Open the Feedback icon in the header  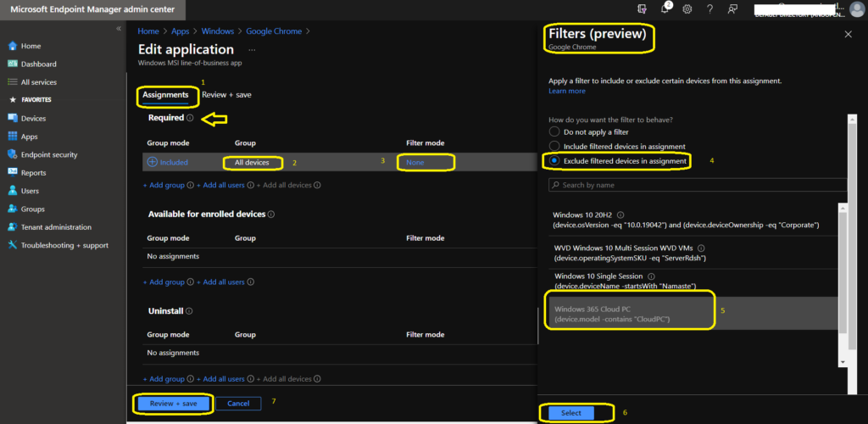pos(733,8)
